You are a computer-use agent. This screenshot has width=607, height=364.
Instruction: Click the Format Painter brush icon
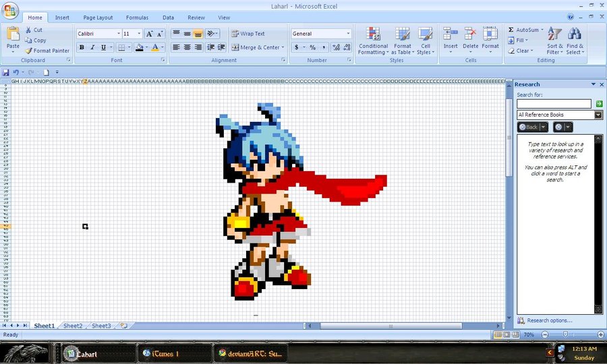[x=29, y=51]
